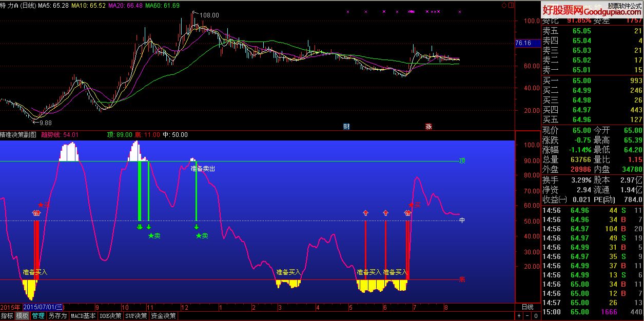Screen dimensions: 644x321
Task: Click the blue 财 marker on the price chart
Action: point(346,127)
